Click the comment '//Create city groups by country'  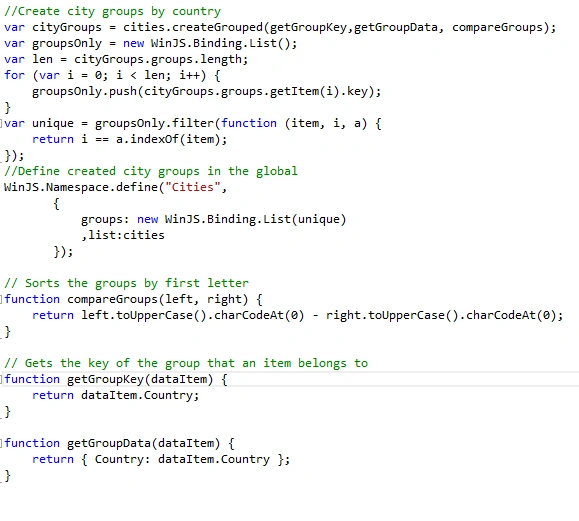click(113, 11)
